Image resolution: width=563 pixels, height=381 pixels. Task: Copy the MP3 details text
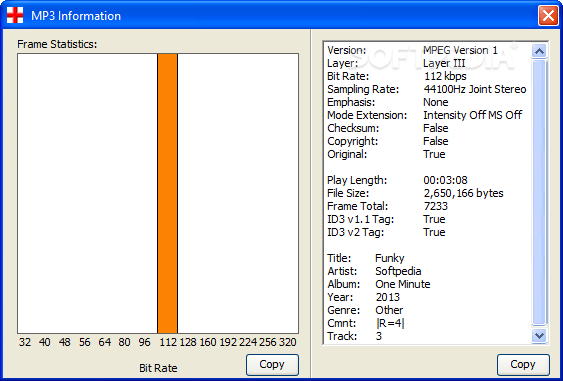point(523,364)
